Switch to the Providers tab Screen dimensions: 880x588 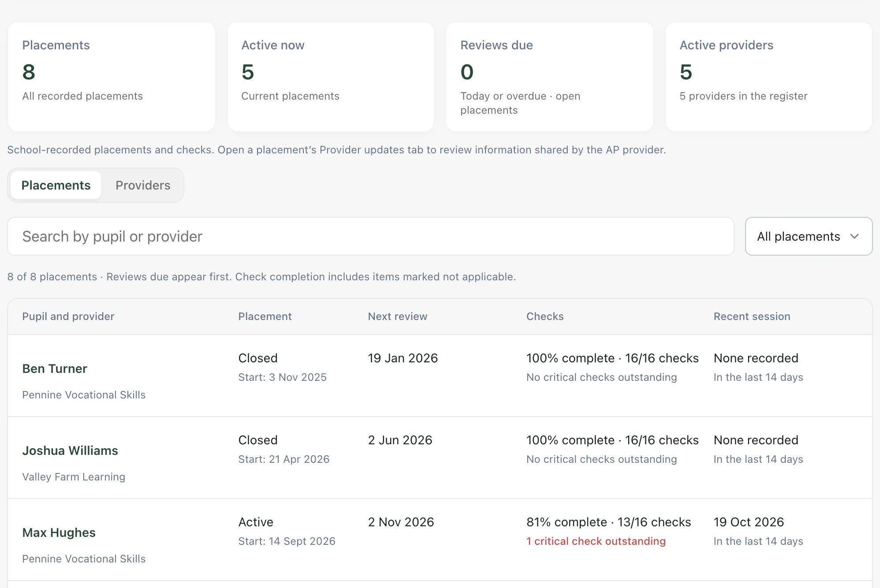coord(143,185)
